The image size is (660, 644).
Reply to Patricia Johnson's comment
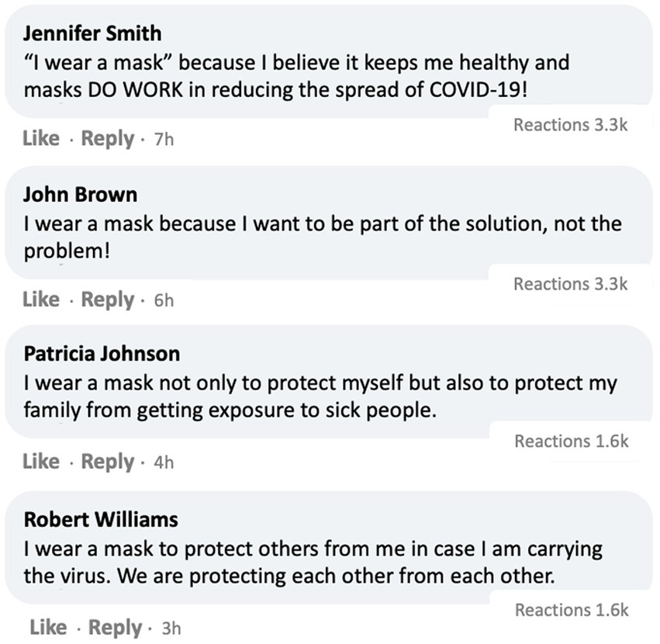tap(107, 462)
